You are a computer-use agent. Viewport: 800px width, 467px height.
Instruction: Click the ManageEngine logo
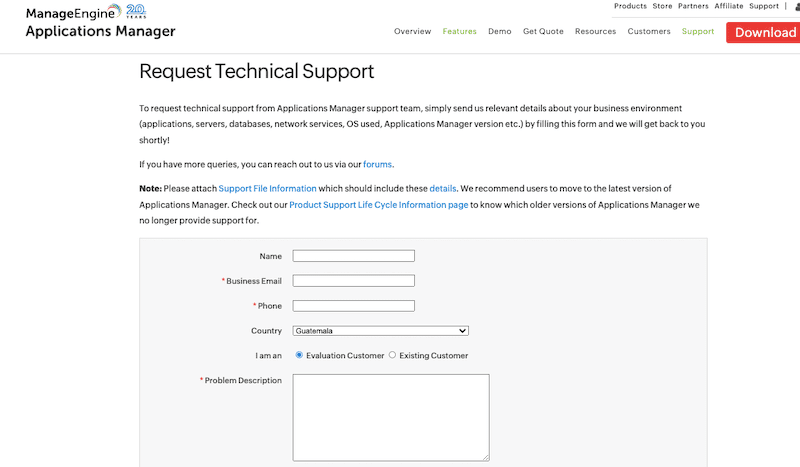[x=74, y=12]
